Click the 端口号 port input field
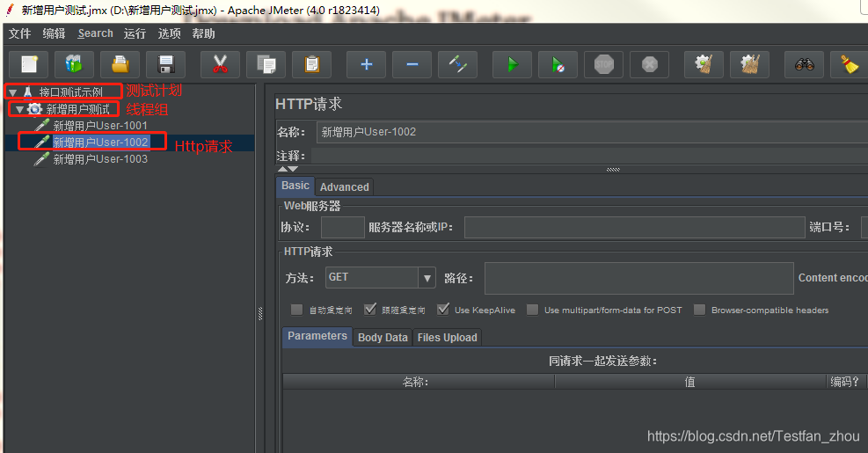 click(864, 227)
